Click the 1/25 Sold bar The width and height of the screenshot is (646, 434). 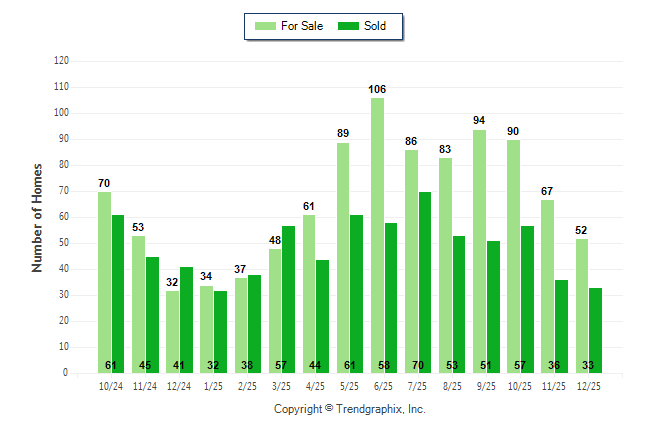click(x=220, y=332)
